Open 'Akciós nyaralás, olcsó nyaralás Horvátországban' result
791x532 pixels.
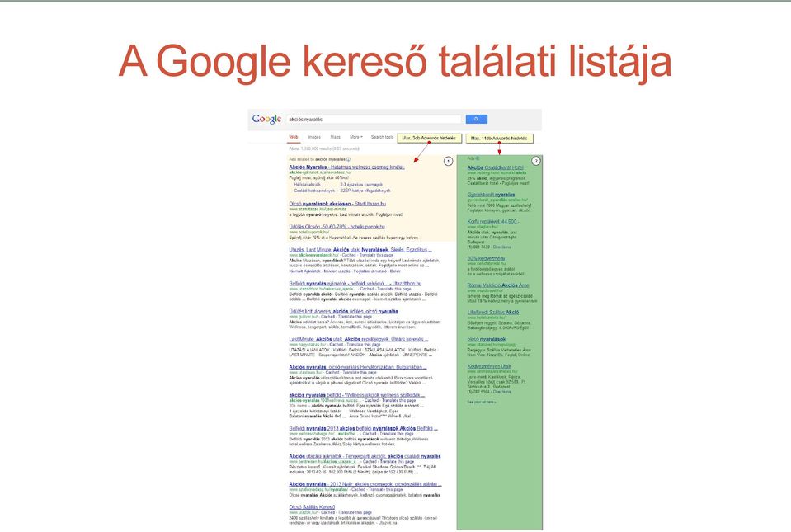pos(358,367)
